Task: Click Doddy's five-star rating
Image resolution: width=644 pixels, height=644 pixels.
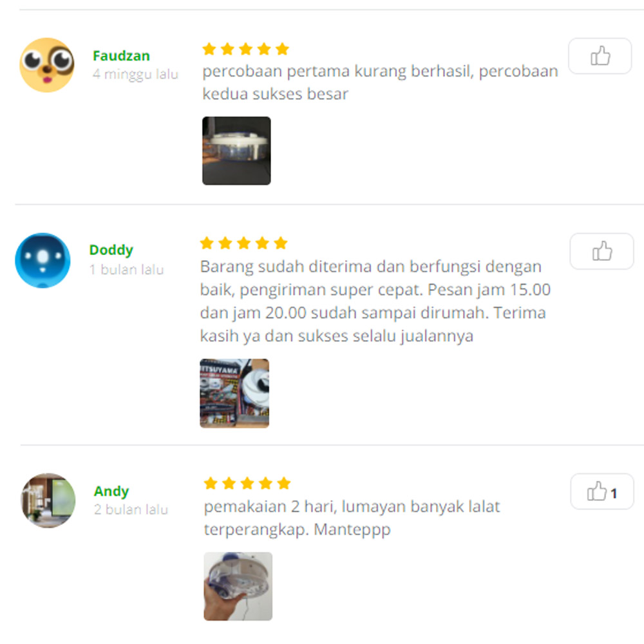Action: (x=243, y=243)
